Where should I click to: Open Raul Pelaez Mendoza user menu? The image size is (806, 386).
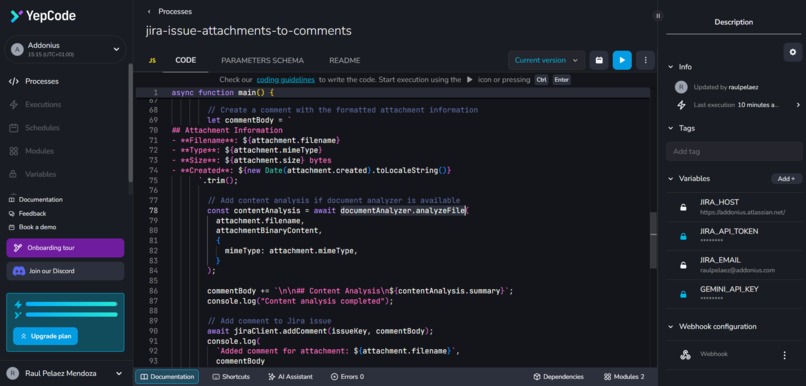pyautogui.click(x=66, y=374)
